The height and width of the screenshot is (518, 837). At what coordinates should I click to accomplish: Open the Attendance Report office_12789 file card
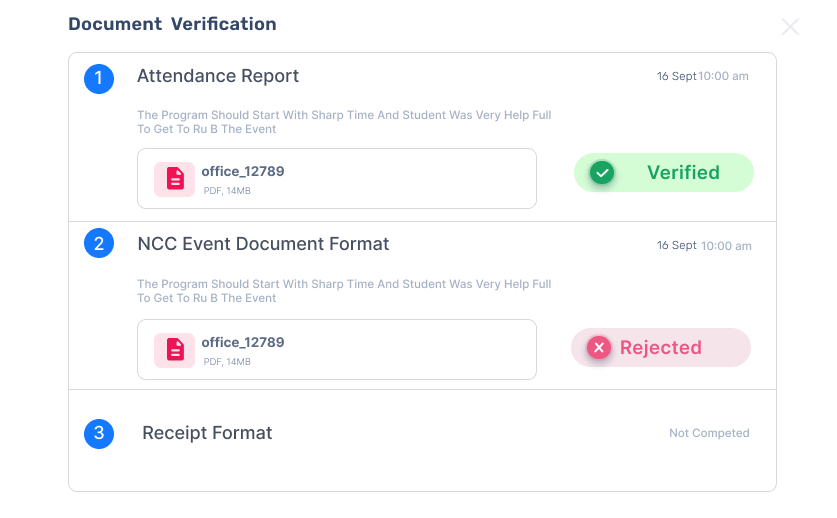(x=337, y=178)
